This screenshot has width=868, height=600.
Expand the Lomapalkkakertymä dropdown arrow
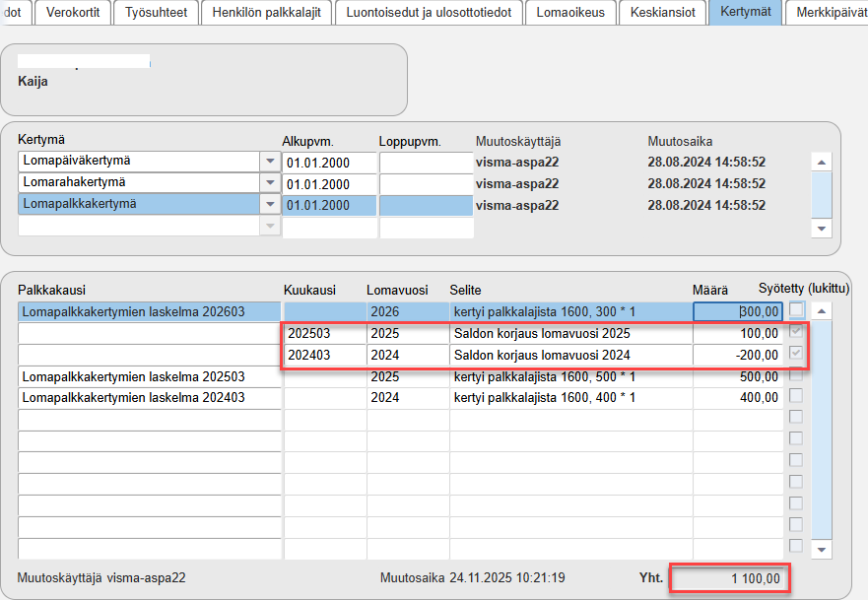coord(270,204)
